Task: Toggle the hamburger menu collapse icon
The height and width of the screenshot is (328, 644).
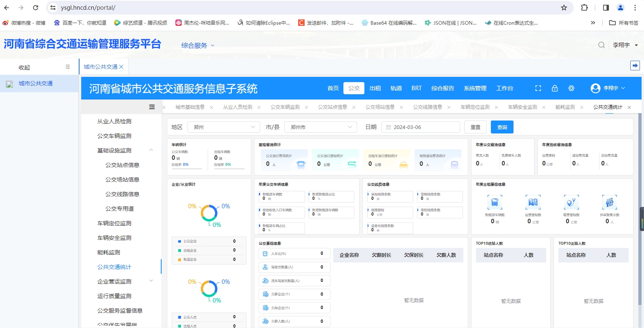Action: (x=152, y=107)
